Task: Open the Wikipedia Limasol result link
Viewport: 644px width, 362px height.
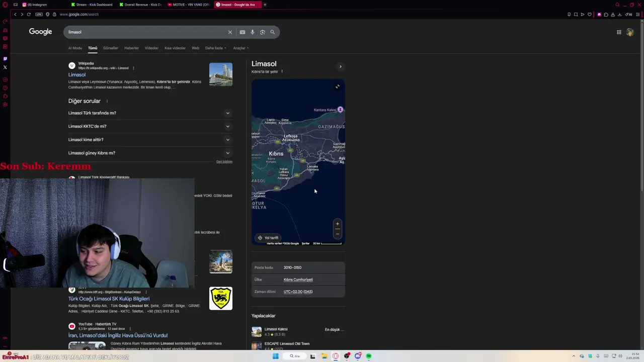Action: (77, 75)
